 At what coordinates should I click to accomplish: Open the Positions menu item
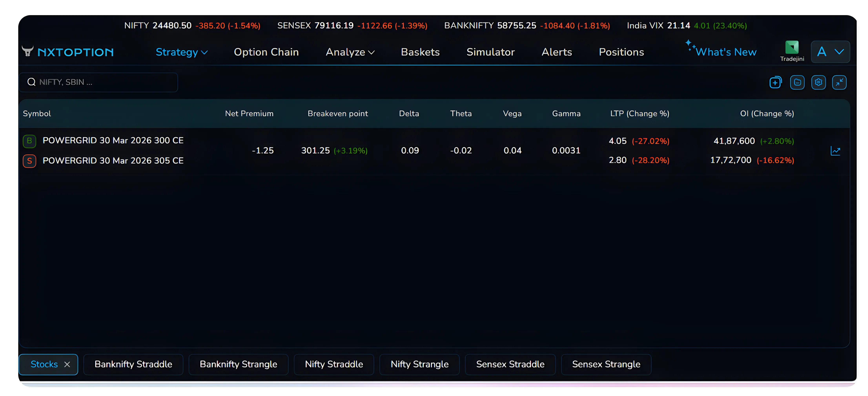[621, 52]
